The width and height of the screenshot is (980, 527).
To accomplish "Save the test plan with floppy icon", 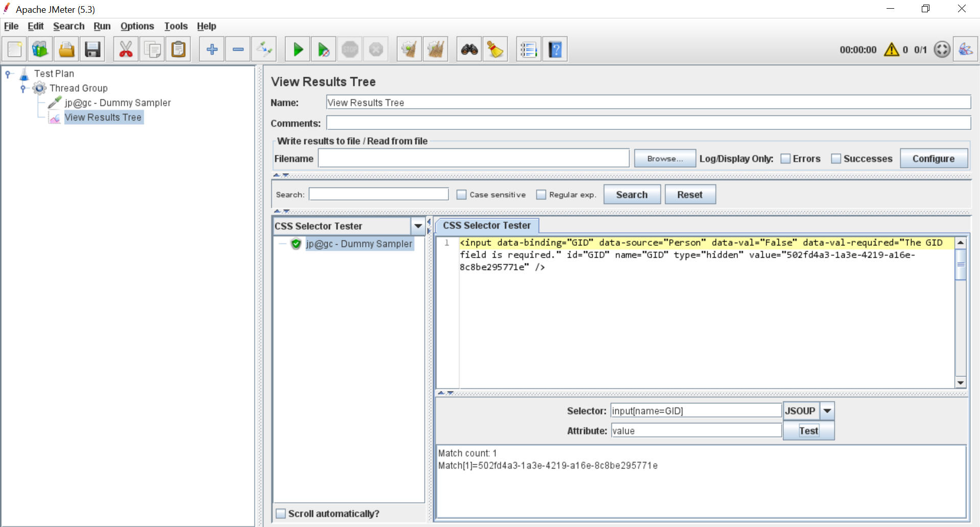I will [x=92, y=50].
